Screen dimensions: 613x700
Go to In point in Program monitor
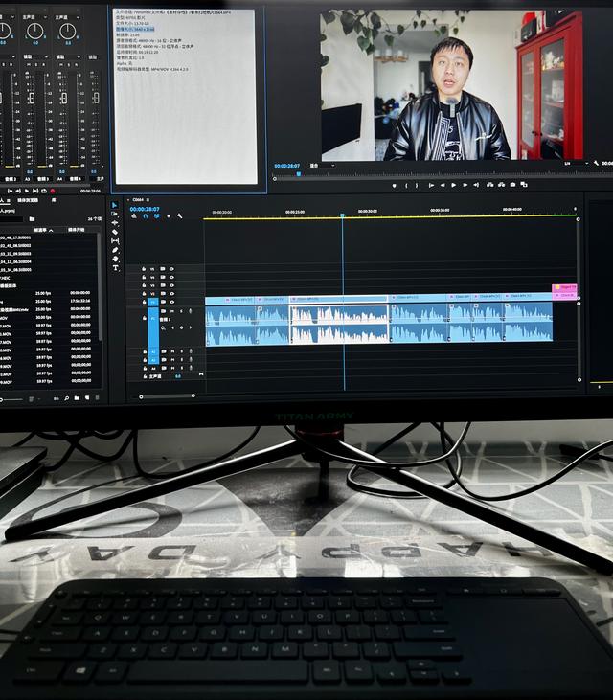point(431,185)
